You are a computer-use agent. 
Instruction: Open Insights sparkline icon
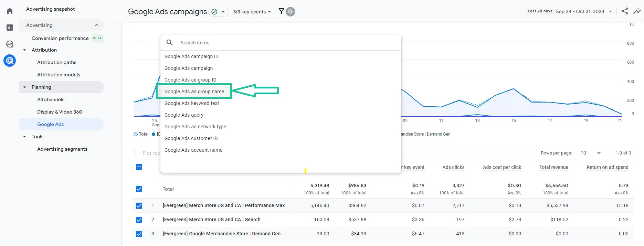tap(637, 11)
